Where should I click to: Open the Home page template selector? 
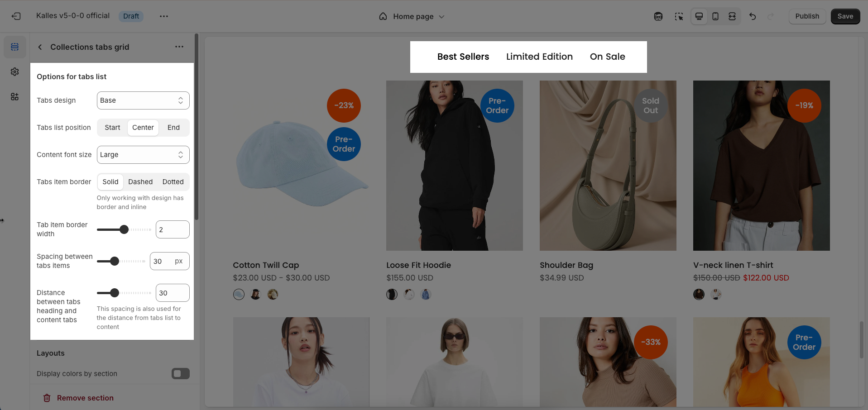click(412, 16)
